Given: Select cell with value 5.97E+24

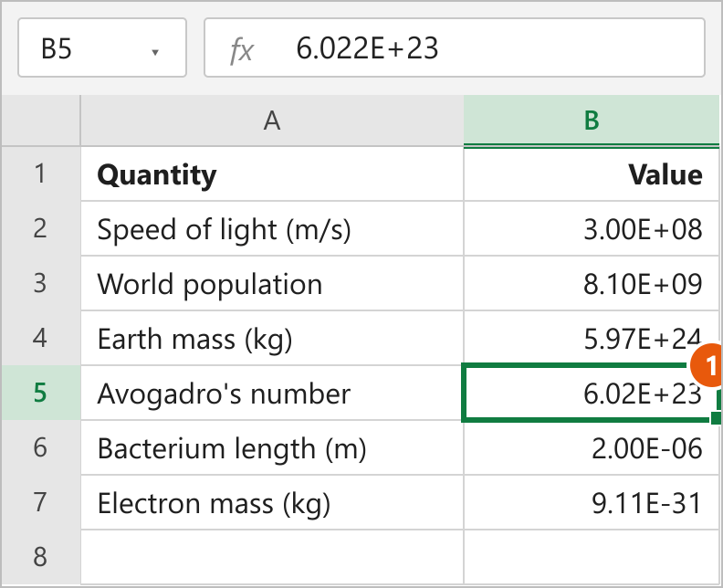Looking at the screenshot, I should tap(592, 338).
